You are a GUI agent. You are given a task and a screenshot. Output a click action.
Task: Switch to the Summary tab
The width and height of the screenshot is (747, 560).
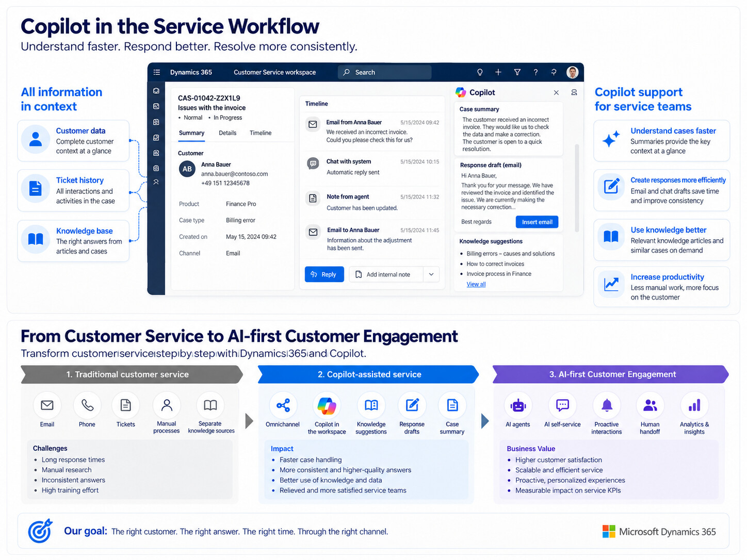191,133
